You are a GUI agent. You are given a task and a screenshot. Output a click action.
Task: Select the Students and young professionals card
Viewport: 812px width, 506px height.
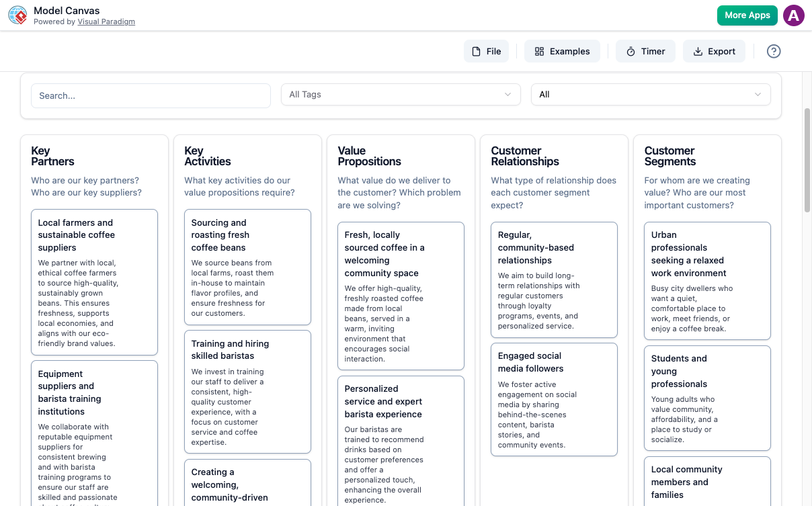click(707, 397)
